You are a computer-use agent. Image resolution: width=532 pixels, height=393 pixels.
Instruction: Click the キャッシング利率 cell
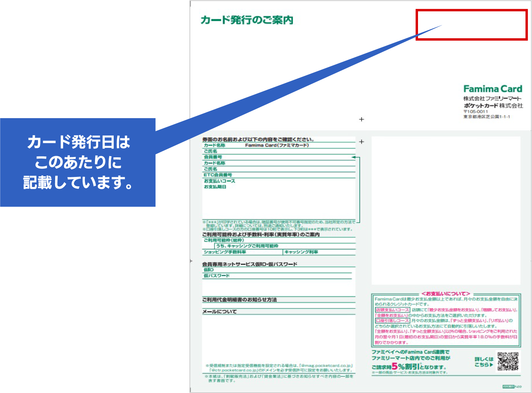tap(319, 252)
